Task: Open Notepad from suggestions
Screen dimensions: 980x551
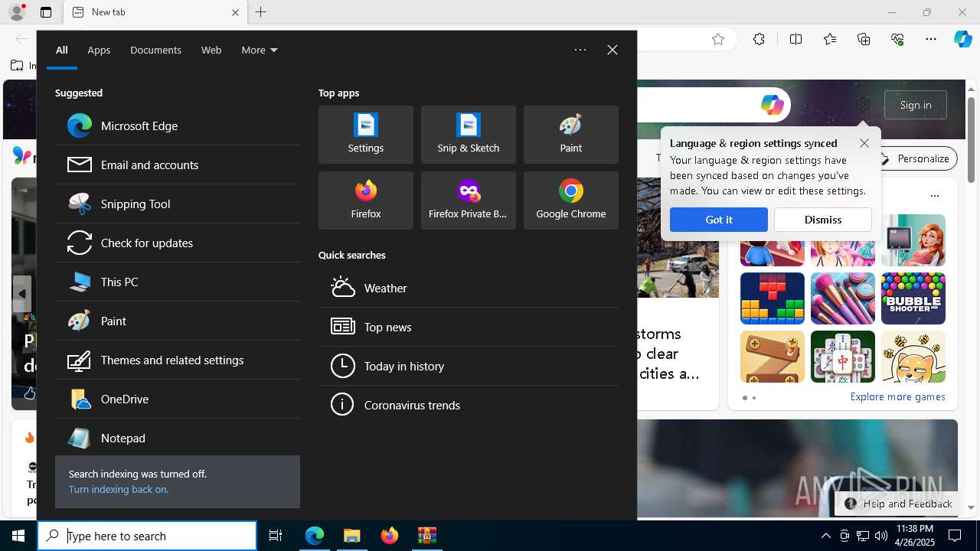Action: [178, 438]
